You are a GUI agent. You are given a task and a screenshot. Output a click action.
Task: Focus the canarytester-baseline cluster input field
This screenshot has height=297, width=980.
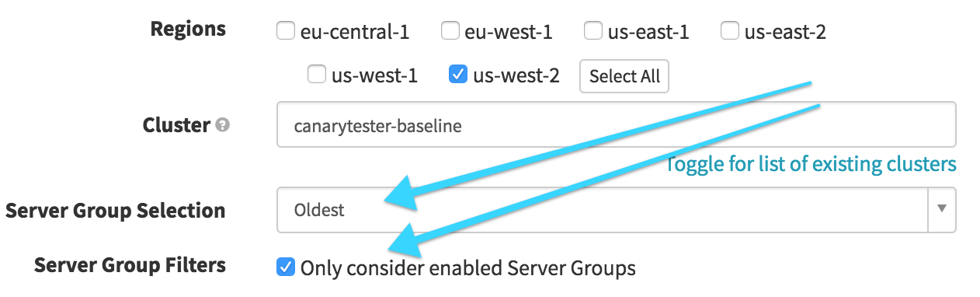617,124
